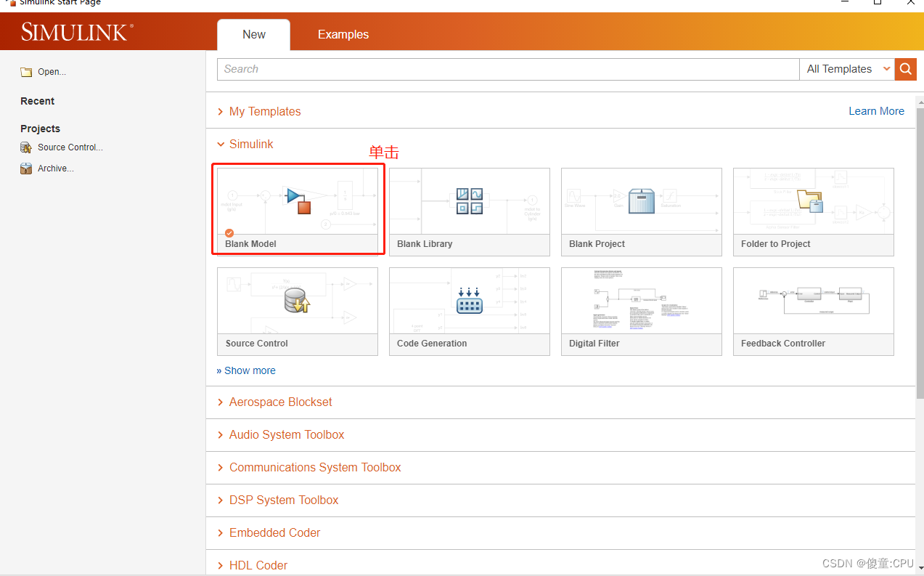Expand the My Templates section

click(265, 111)
